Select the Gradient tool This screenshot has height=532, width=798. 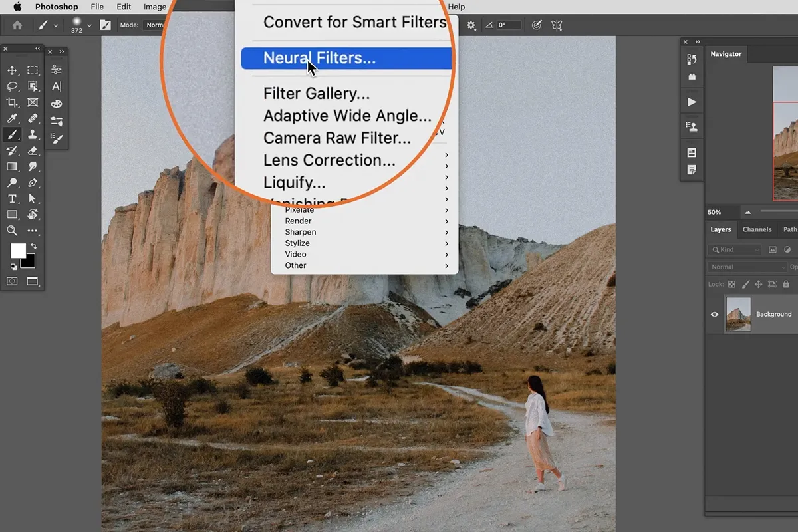point(12,167)
